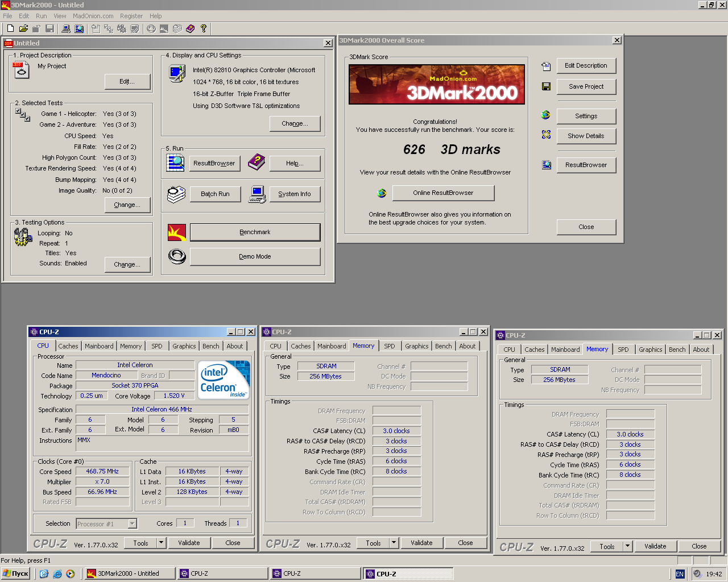Click CAS# Latency 3.0 clocks in middle CPU-Z

coord(396,431)
